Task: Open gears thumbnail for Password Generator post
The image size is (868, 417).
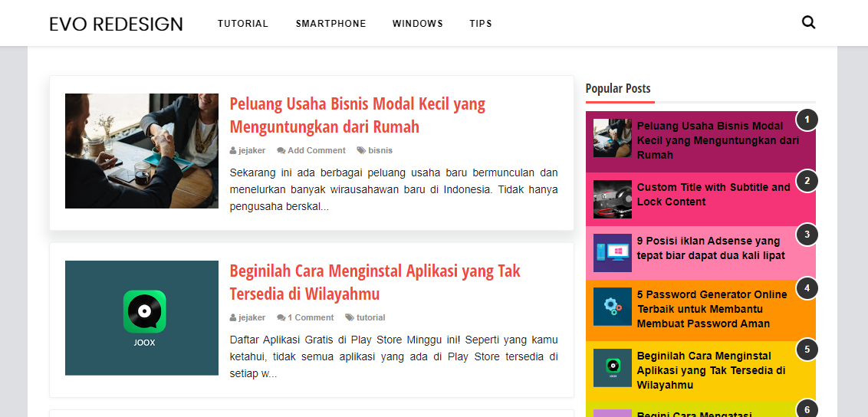Action: [612, 307]
